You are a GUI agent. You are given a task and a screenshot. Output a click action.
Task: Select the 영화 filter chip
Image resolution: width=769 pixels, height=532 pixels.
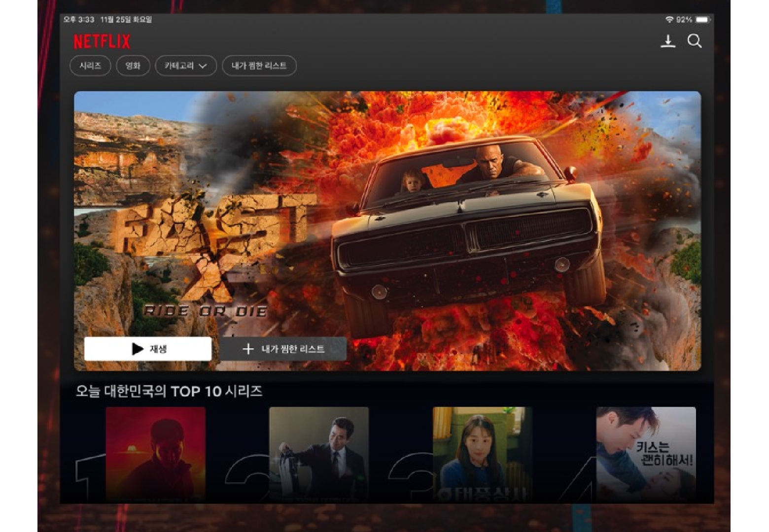click(133, 66)
